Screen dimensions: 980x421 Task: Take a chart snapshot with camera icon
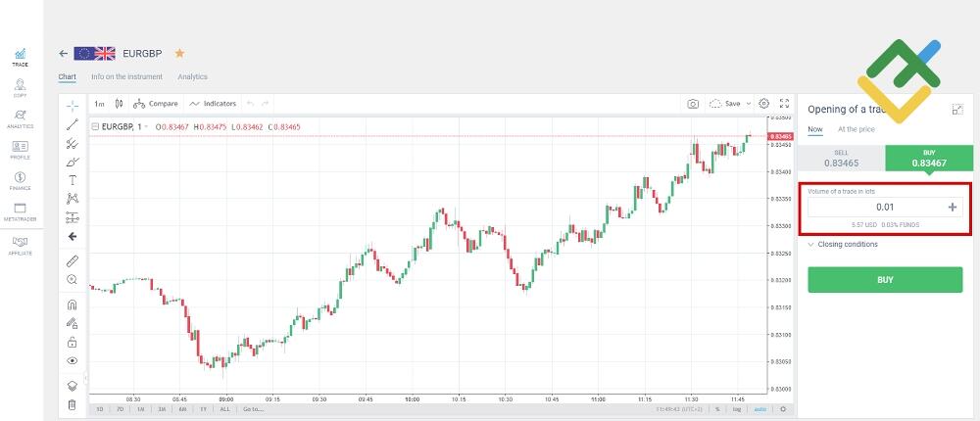(x=693, y=103)
